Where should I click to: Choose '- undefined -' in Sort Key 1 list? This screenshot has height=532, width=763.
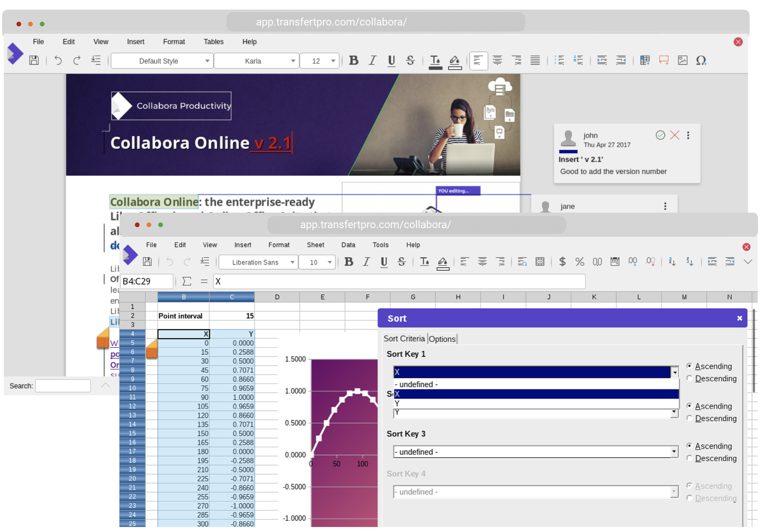point(536,384)
